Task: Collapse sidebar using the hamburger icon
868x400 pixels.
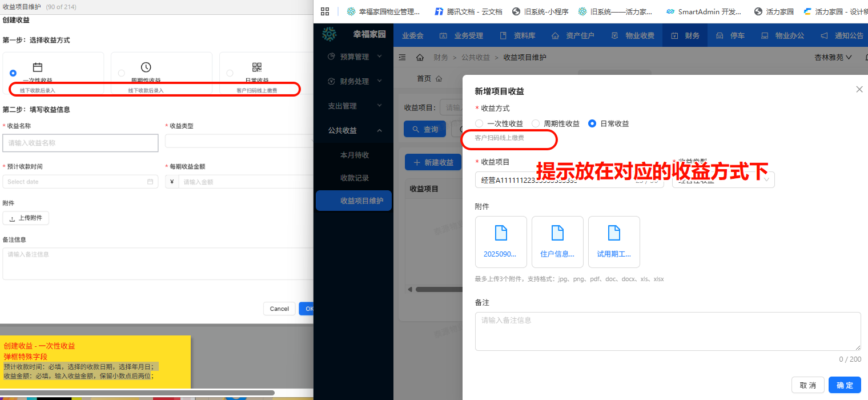Action: [402, 57]
